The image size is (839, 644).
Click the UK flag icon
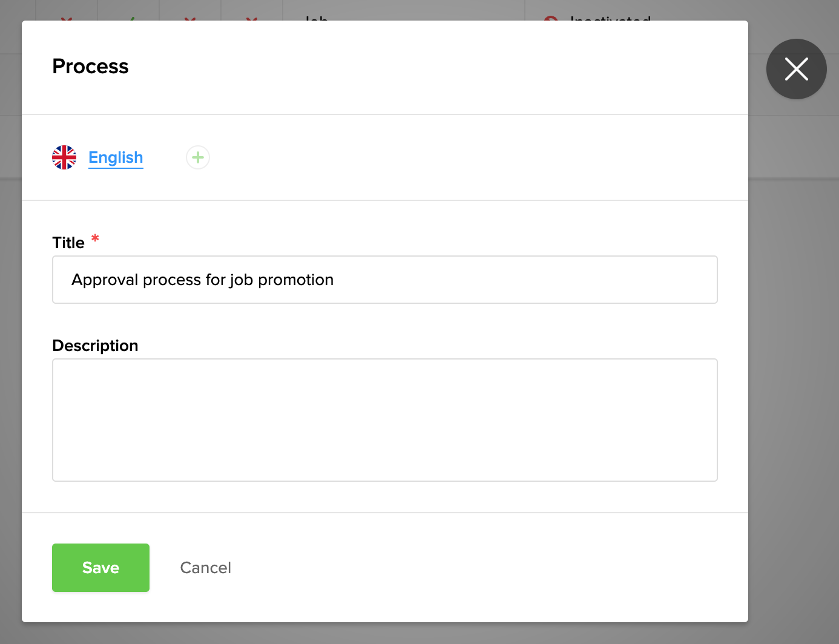pos(64,157)
